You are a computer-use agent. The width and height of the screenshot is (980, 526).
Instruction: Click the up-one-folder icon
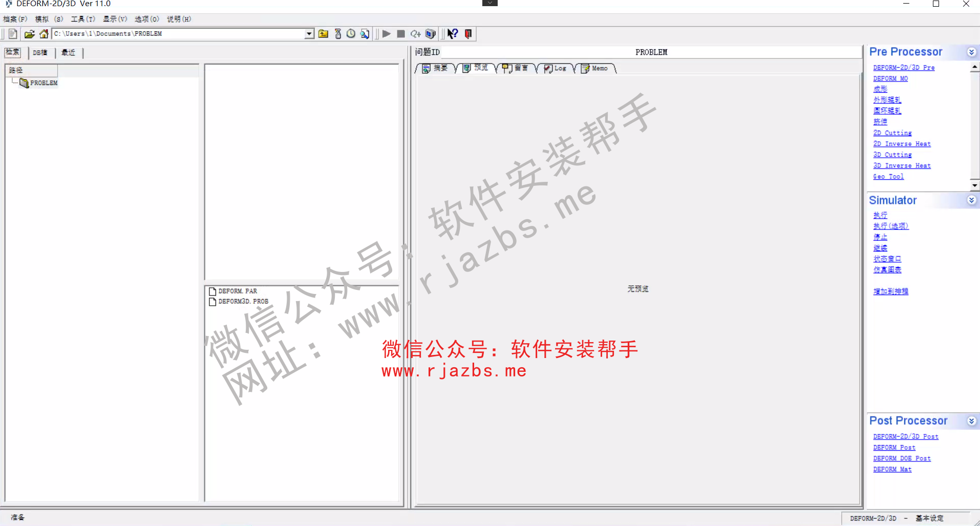323,34
